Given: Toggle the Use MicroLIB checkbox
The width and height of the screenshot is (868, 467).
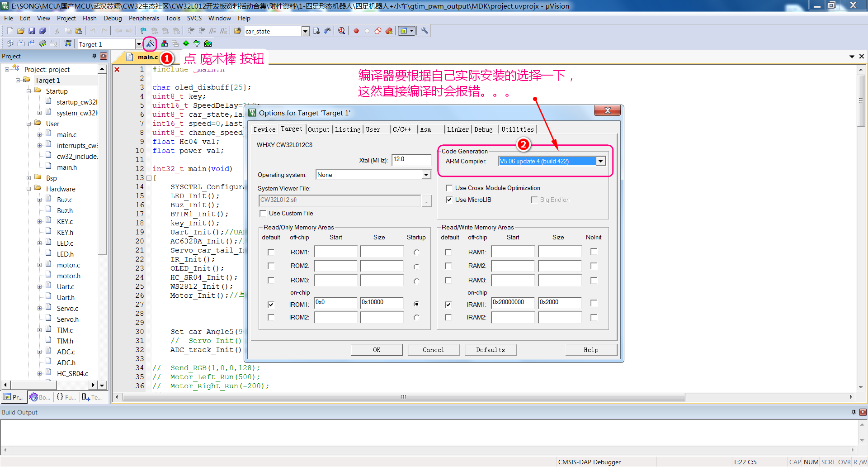Looking at the screenshot, I should click(449, 200).
